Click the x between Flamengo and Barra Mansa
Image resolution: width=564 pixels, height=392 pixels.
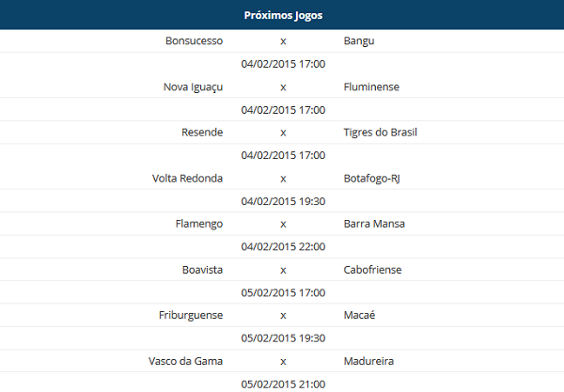pyautogui.click(x=283, y=225)
